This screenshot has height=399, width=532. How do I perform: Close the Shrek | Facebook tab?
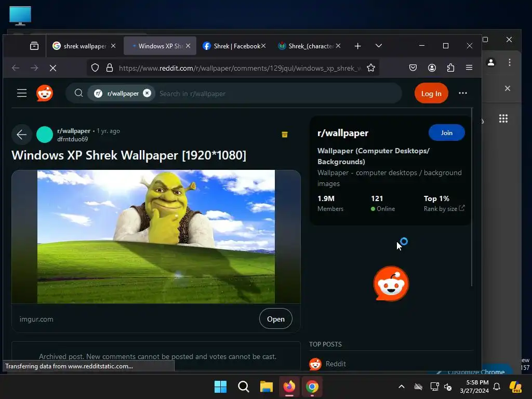[x=263, y=46]
